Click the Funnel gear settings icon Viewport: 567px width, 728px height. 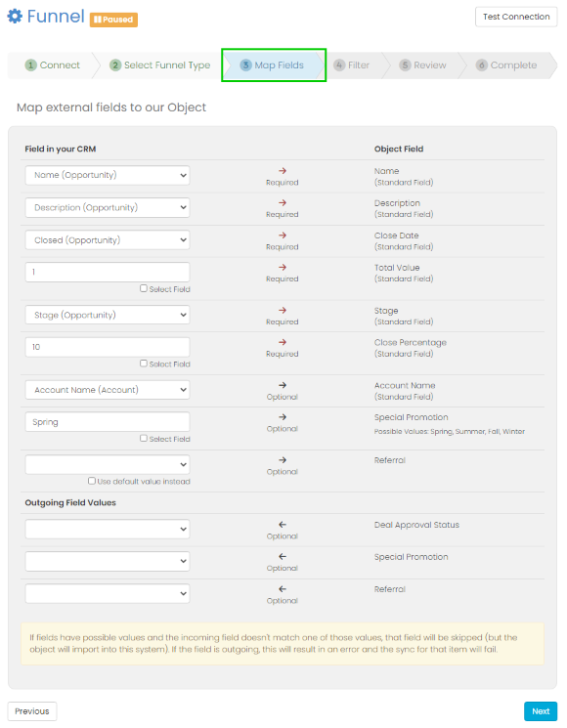tap(15, 17)
